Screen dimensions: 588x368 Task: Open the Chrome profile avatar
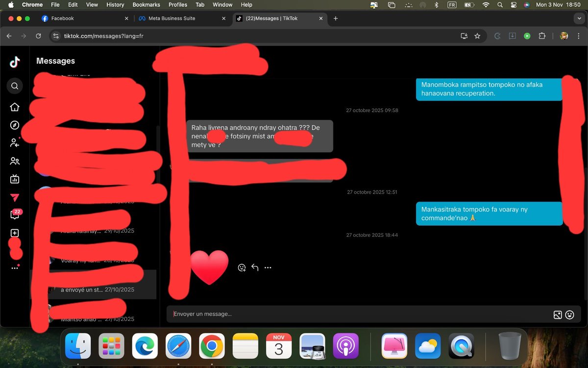click(x=564, y=36)
